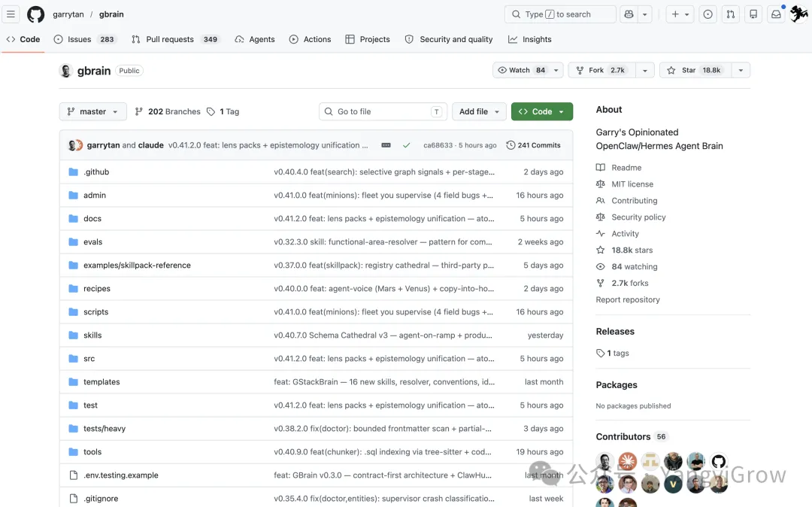Click the eye icon beside 84 watching
Viewport: 812px width, 507px height.
click(x=600, y=267)
